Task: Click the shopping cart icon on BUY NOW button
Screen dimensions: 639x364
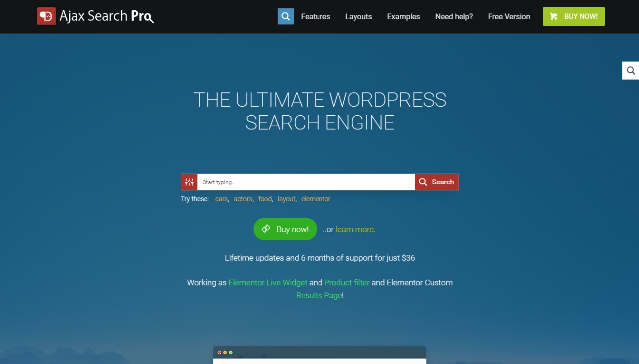Action: point(553,16)
